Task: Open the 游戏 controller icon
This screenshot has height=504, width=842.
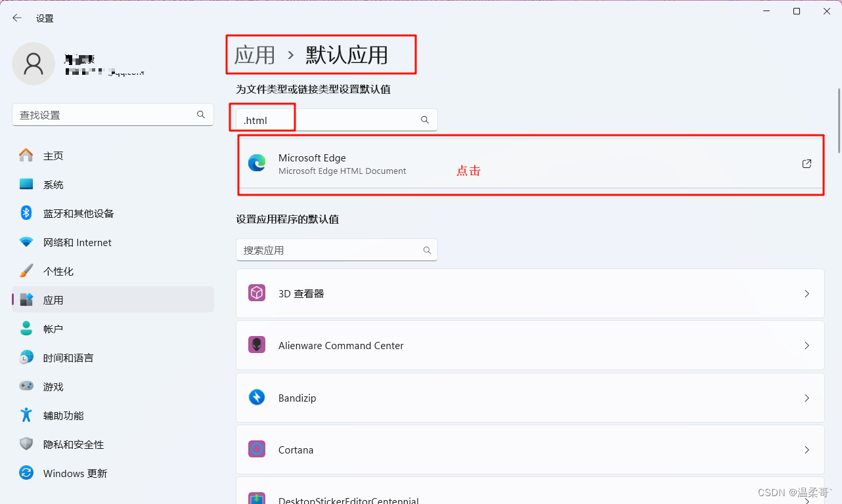Action: (x=26, y=386)
